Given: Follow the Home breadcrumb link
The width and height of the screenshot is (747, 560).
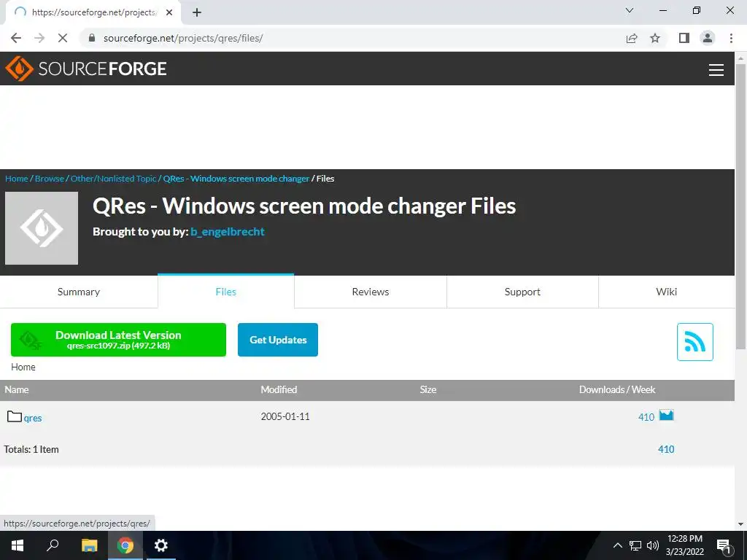Looking at the screenshot, I should pyautogui.click(x=17, y=179).
